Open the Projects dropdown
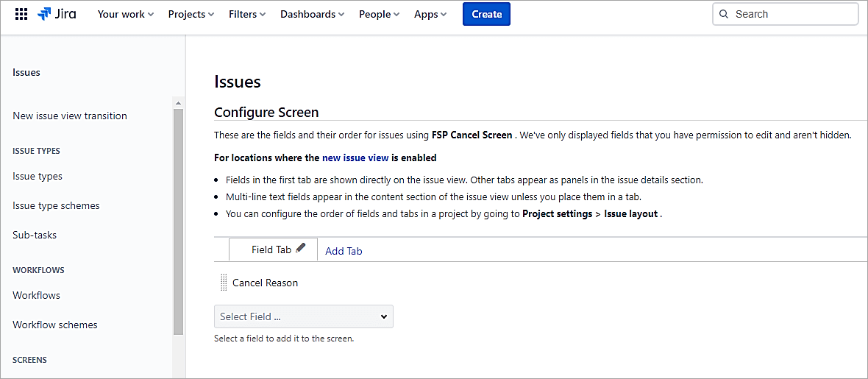This screenshot has width=868, height=379. point(191,14)
